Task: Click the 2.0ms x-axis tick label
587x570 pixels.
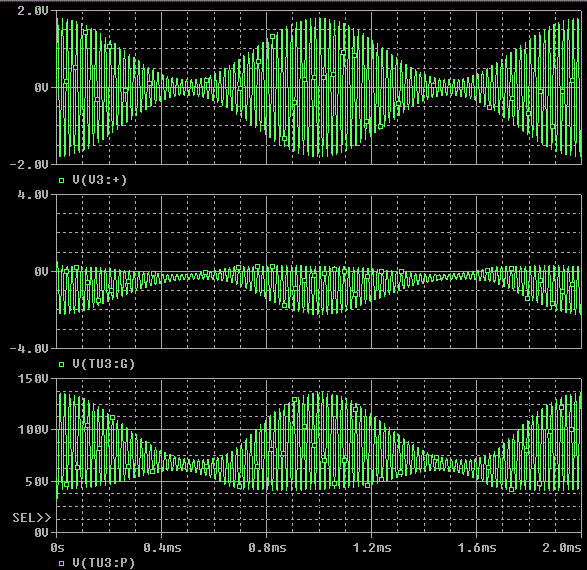Action: coord(562,548)
